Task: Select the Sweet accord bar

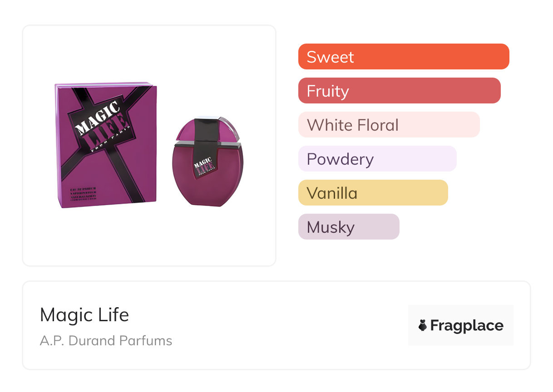Action: click(x=403, y=57)
